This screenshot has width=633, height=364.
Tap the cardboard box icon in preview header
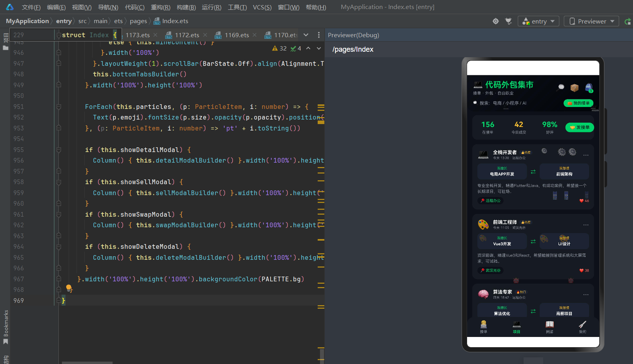(x=575, y=87)
